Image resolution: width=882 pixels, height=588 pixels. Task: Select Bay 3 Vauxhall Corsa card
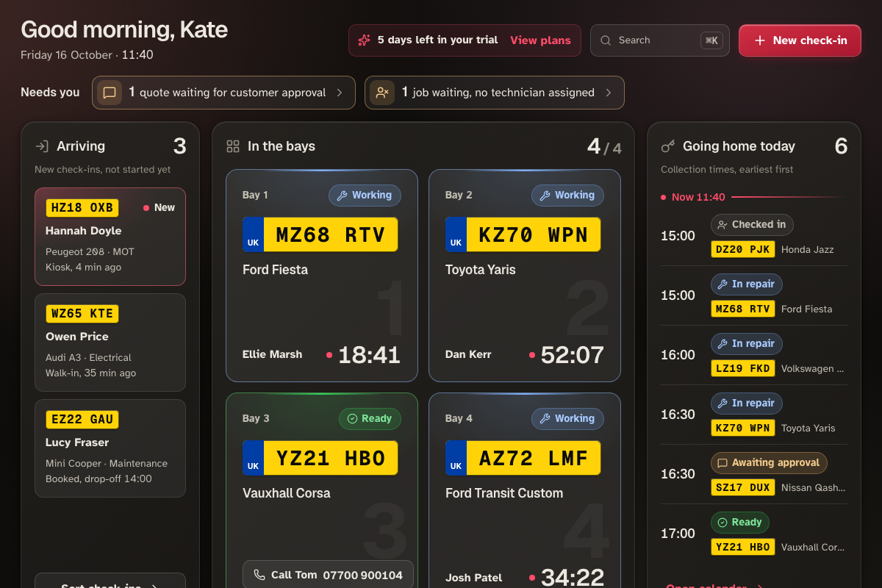(322, 490)
